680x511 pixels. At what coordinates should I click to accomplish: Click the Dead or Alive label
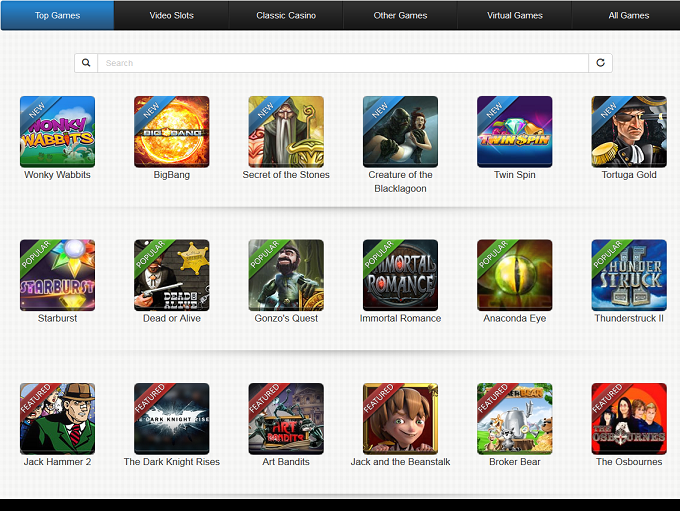click(172, 318)
